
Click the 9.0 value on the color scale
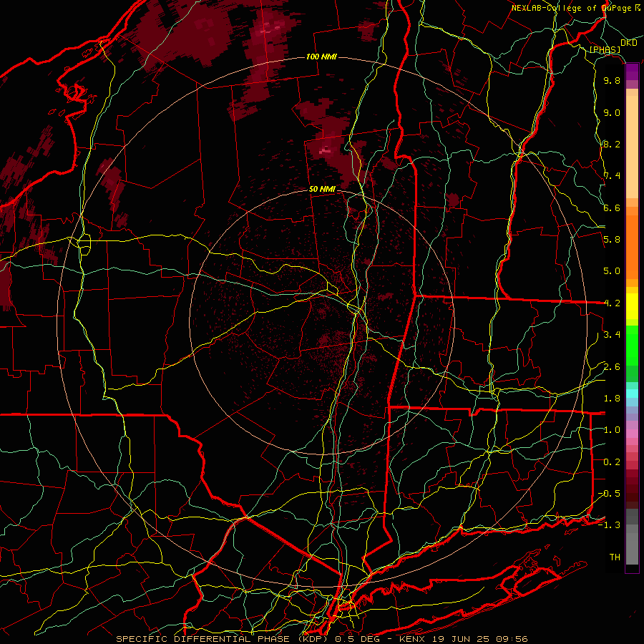point(612,112)
